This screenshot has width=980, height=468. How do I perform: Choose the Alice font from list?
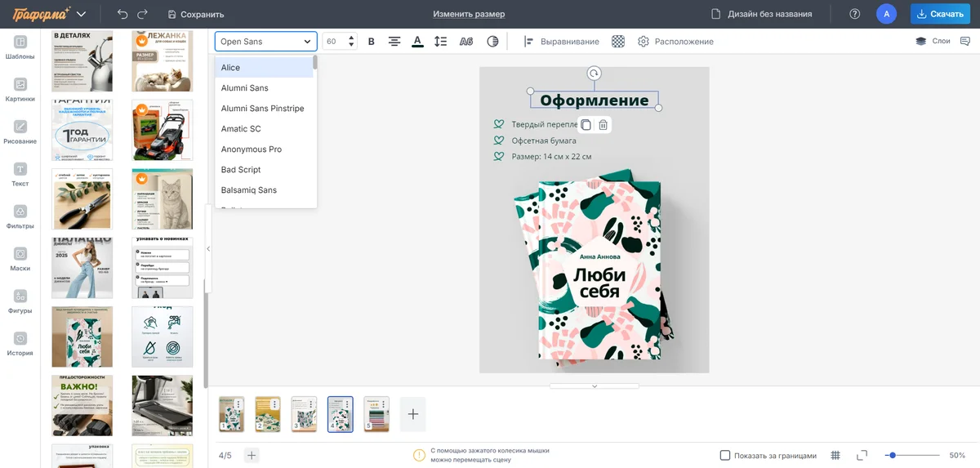click(x=264, y=68)
